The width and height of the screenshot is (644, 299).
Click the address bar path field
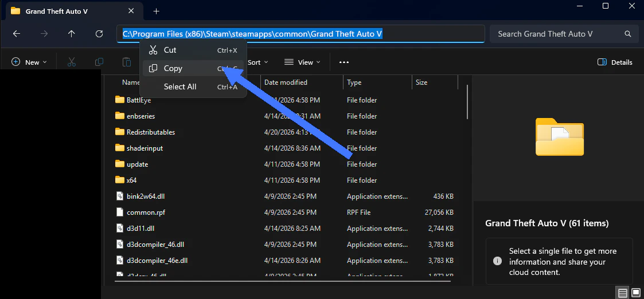pos(300,34)
